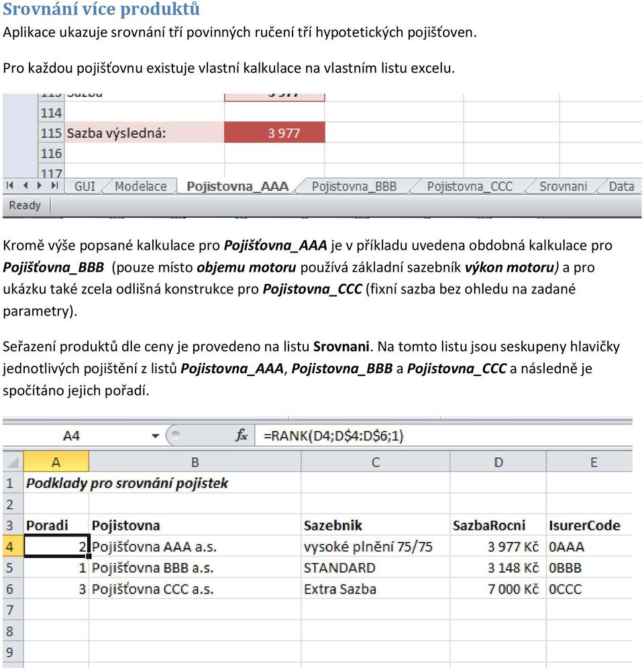This screenshot has height=672, width=644.
Task: Open the Name Box dropdown arrow
Action: [x=156, y=436]
